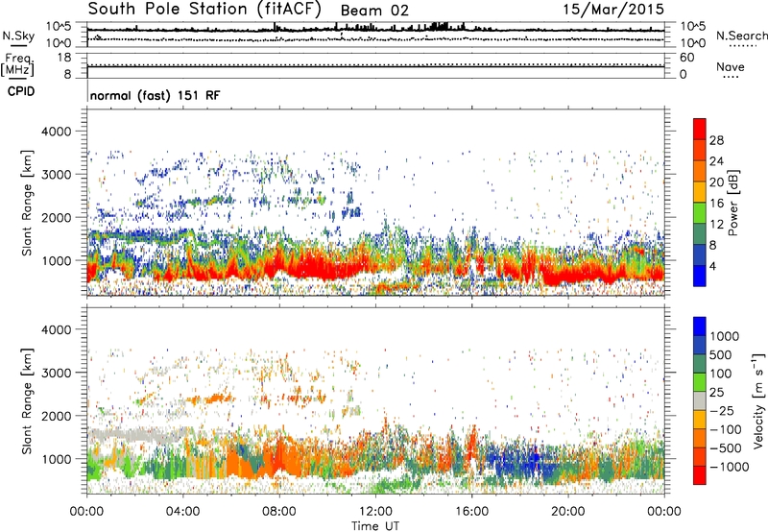Click the "16:00" time tick label
The image size is (768, 532).
pyautogui.click(x=471, y=512)
